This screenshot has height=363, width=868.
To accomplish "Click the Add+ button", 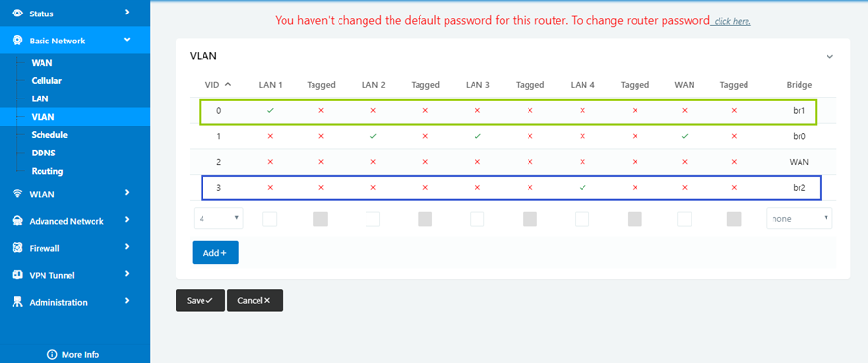I will tap(215, 253).
